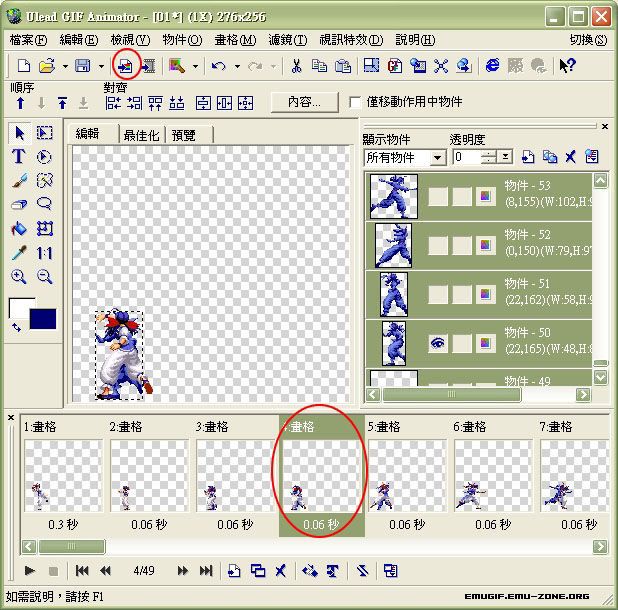Open the 物件(O) menu
Viewport: 618px width, 610px height.
[x=182, y=40]
